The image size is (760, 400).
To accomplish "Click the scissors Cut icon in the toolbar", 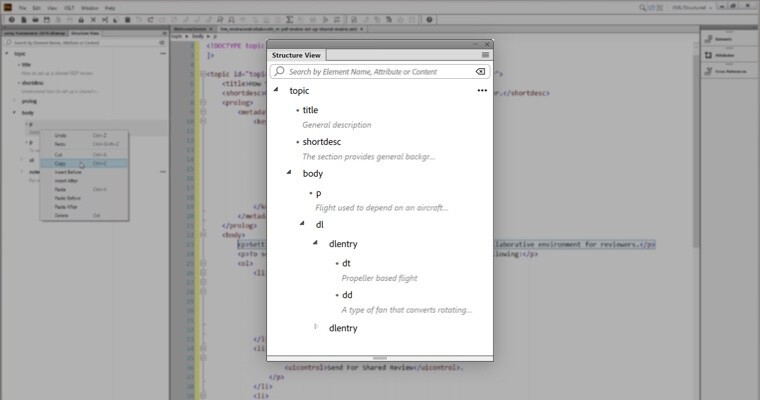I will [105, 20].
